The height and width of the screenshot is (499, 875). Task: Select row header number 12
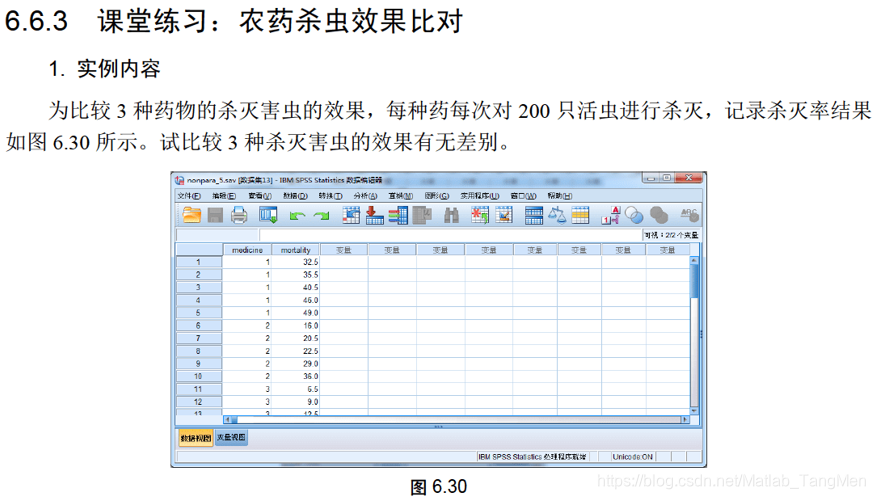pos(199,402)
